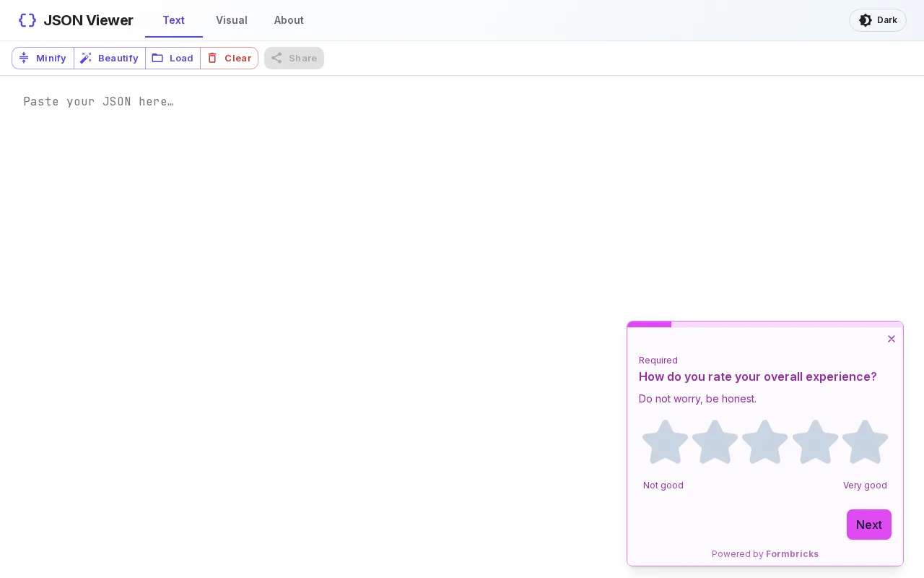Click the JSON Viewer title text
Screen dimensions: 924x578
coord(88,20)
